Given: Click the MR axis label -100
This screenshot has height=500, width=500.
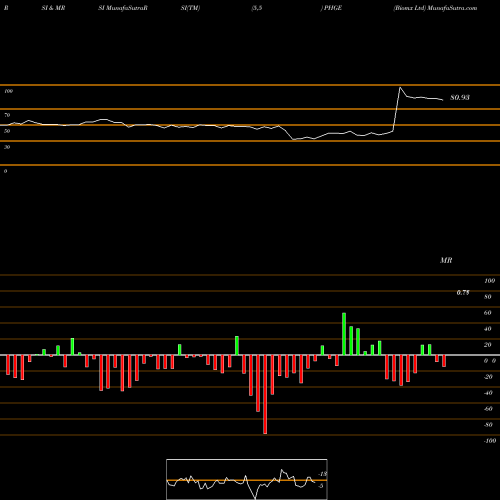Looking at the screenshot, I should tap(489, 441).
